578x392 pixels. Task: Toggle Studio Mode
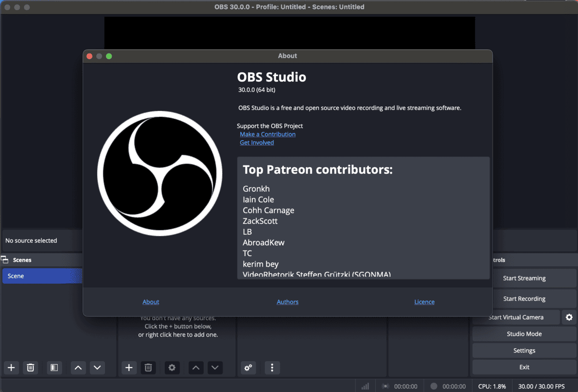(x=524, y=334)
